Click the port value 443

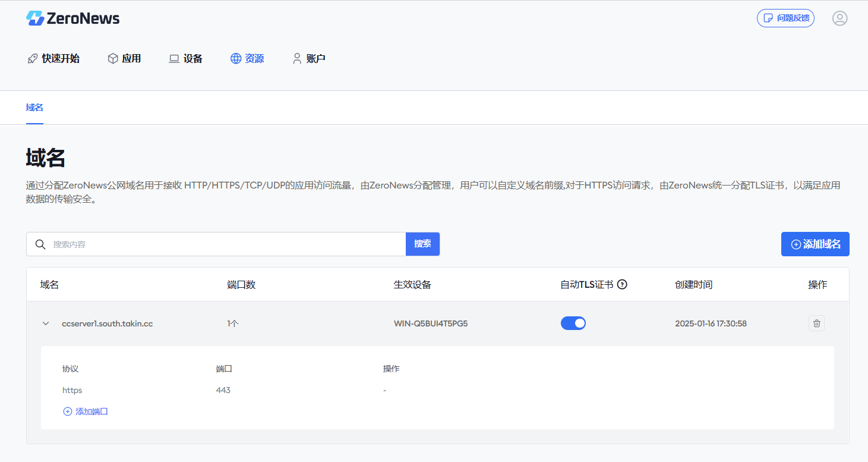click(223, 391)
